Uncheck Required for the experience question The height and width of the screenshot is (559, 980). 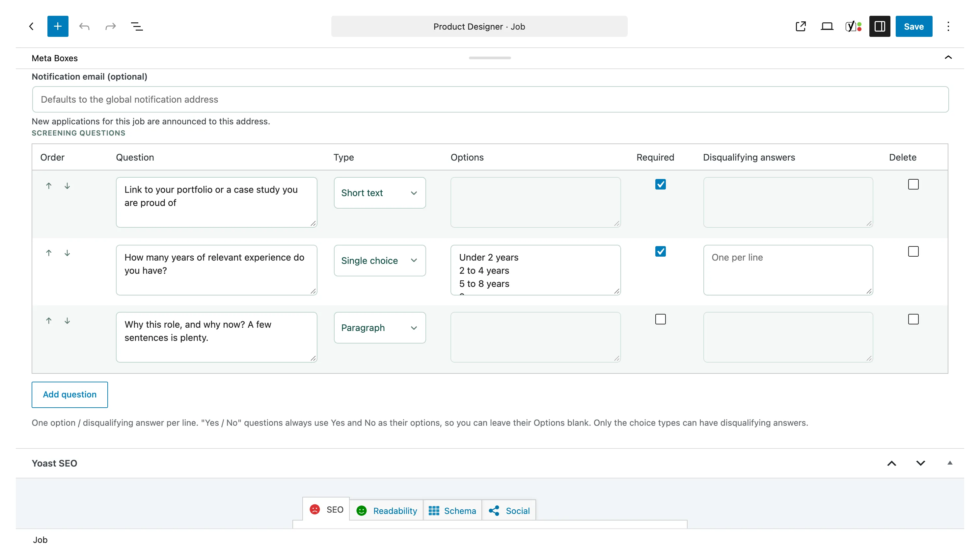tap(660, 251)
